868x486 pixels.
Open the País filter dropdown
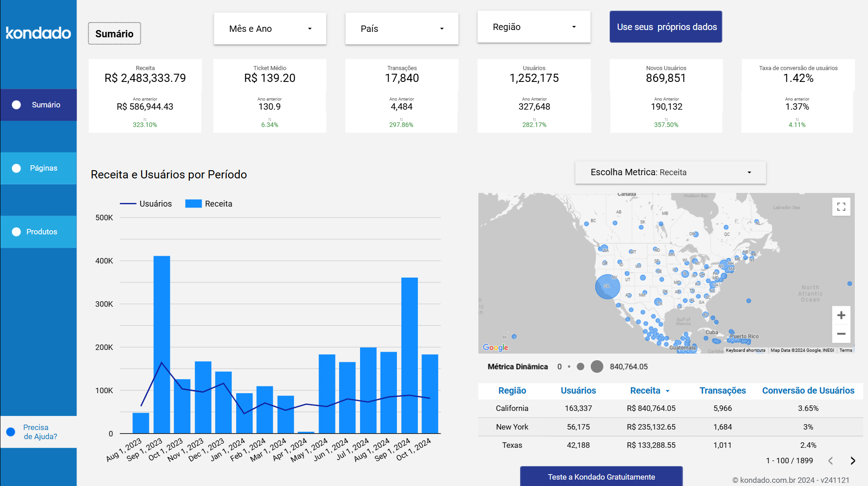click(401, 28)
